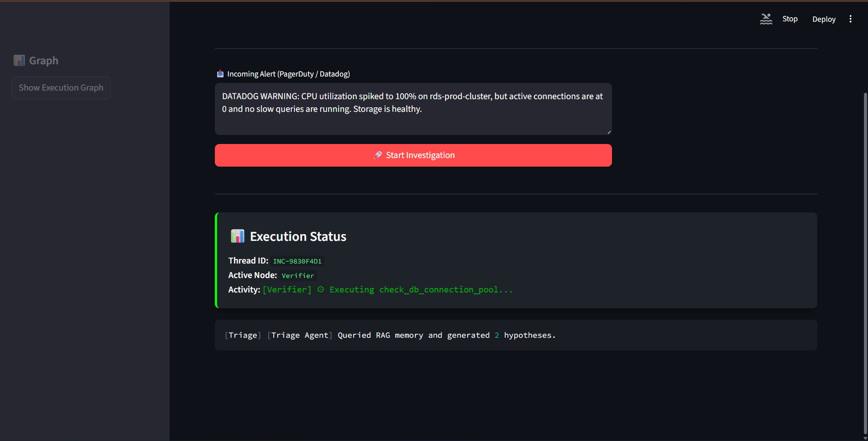Click the Triage Agent log entry
Viewport: 868px width, 441px height.
pos(390,336)
